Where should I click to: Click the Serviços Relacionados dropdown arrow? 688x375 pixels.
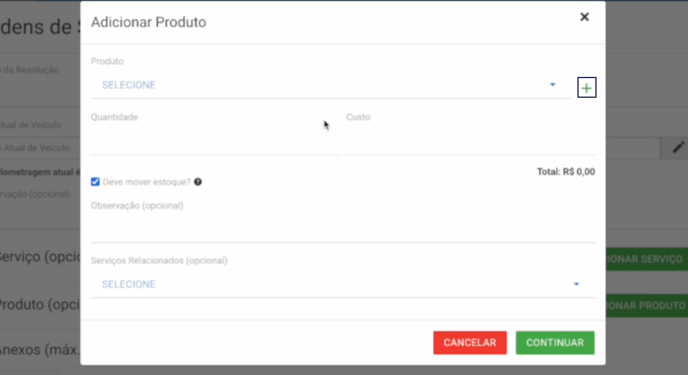(576, 284)
